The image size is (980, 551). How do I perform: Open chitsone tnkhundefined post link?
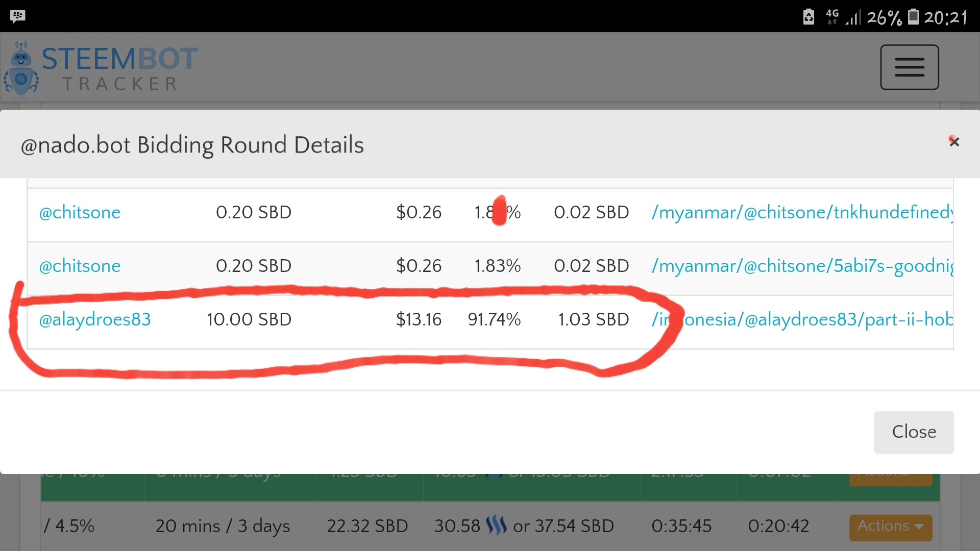coord(802,212)
